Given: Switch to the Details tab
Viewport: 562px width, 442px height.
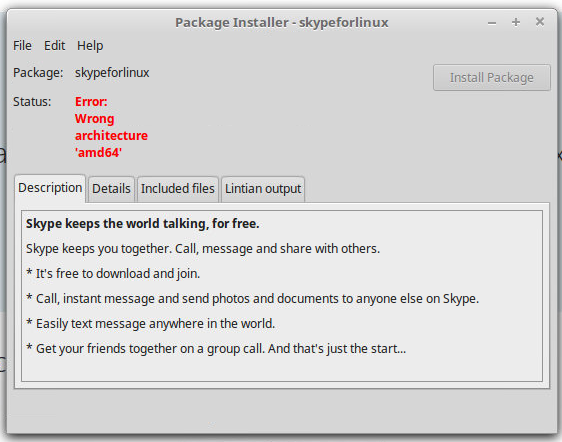Looking at the screenshot, I should (x=111, y=189).
